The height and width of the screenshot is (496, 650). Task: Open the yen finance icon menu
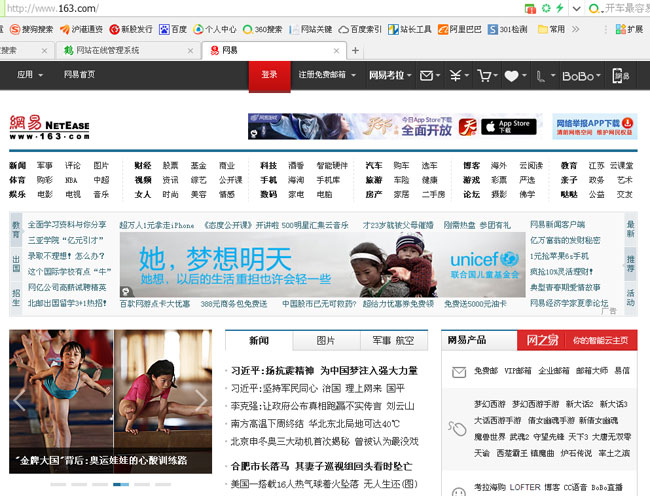point(459,75)
